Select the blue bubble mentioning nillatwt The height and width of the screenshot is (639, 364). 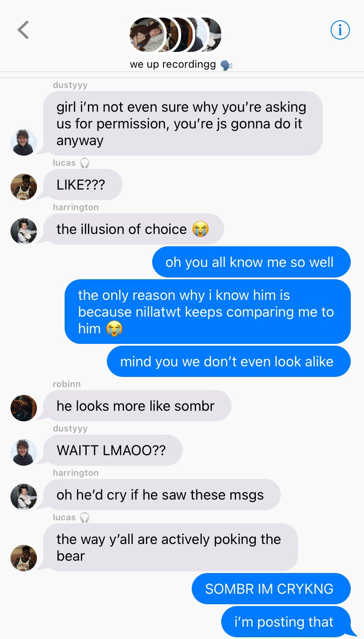(207, 312)
